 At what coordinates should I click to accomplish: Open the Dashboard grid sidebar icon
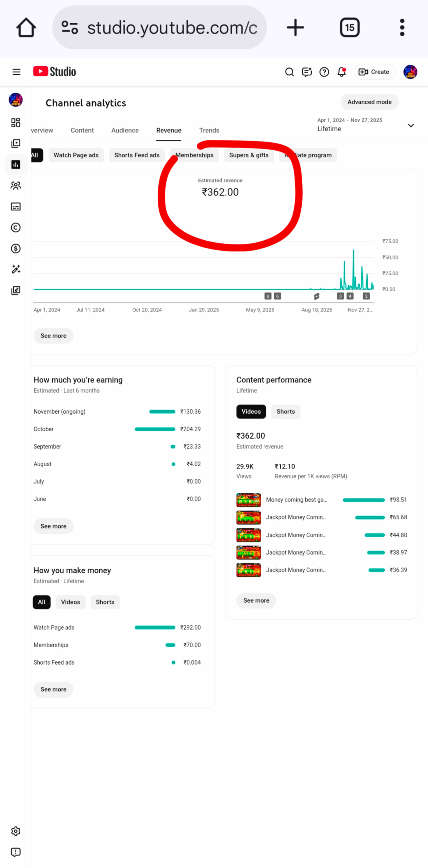[16, 122]
